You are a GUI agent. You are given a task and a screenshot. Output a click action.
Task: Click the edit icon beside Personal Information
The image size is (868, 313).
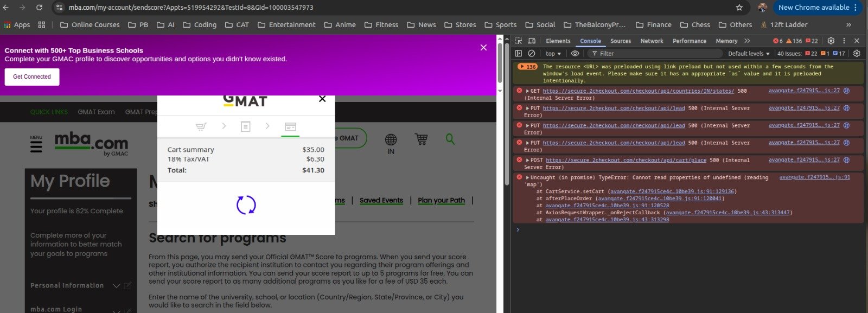127,285
